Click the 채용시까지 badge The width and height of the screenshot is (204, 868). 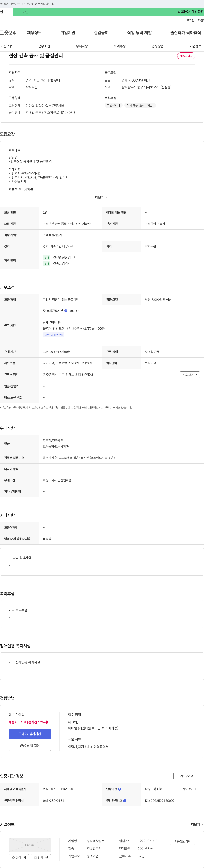tap(186, 56)
